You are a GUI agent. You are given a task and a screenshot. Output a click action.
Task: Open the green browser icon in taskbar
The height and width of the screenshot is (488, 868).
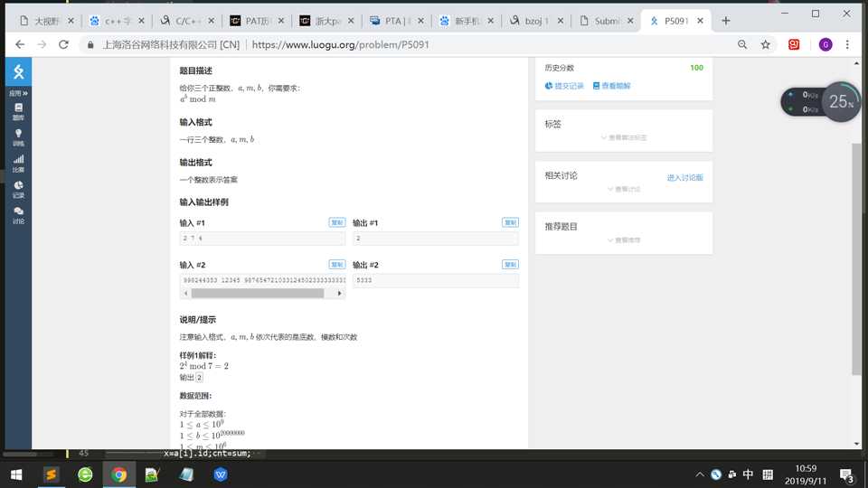(85, 474)
